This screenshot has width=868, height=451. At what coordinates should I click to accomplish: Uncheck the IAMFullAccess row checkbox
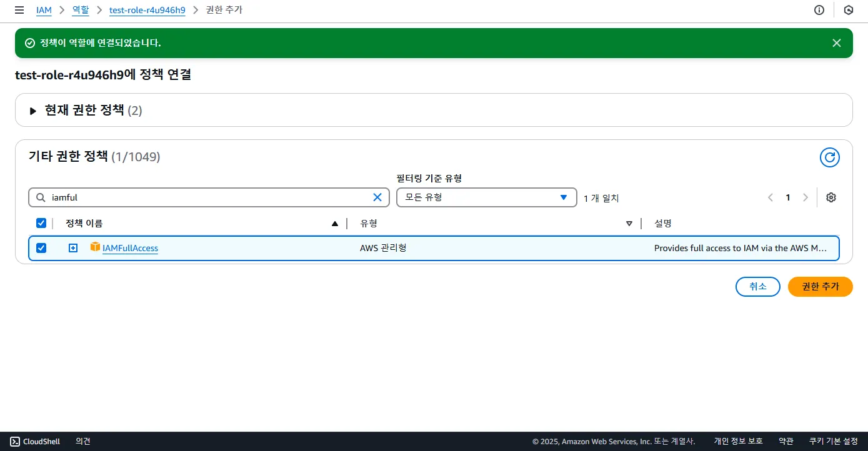pos(41,248)
